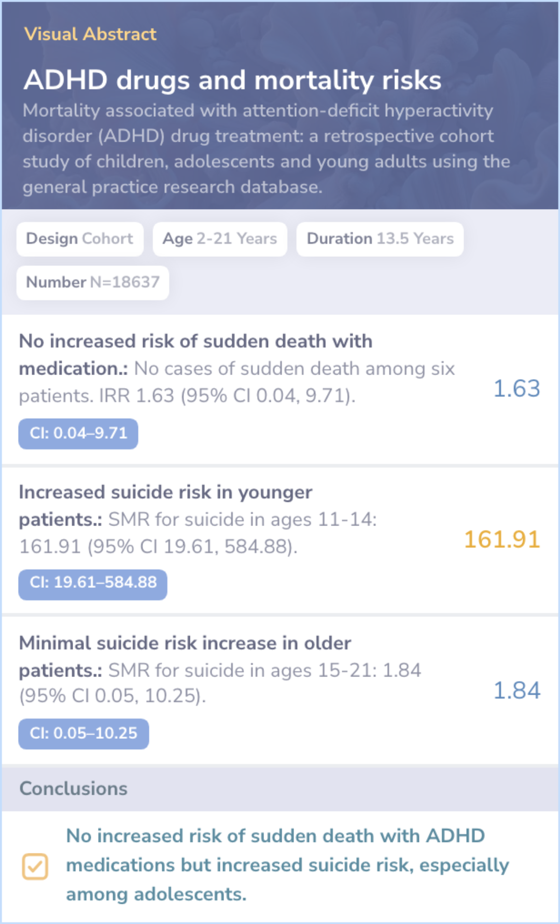This screenshot has width=560, height=924.
Task: Click the Visual Abstract label
Action: [90, 34]
